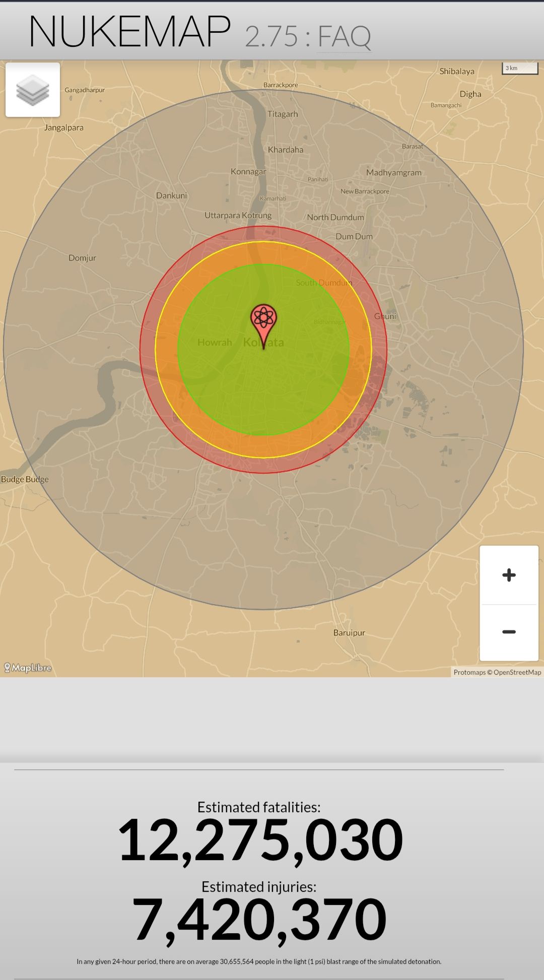Viewport: 544px width, 980px height.
Task: Open the FAQ link in header
Action: [344, 36]
